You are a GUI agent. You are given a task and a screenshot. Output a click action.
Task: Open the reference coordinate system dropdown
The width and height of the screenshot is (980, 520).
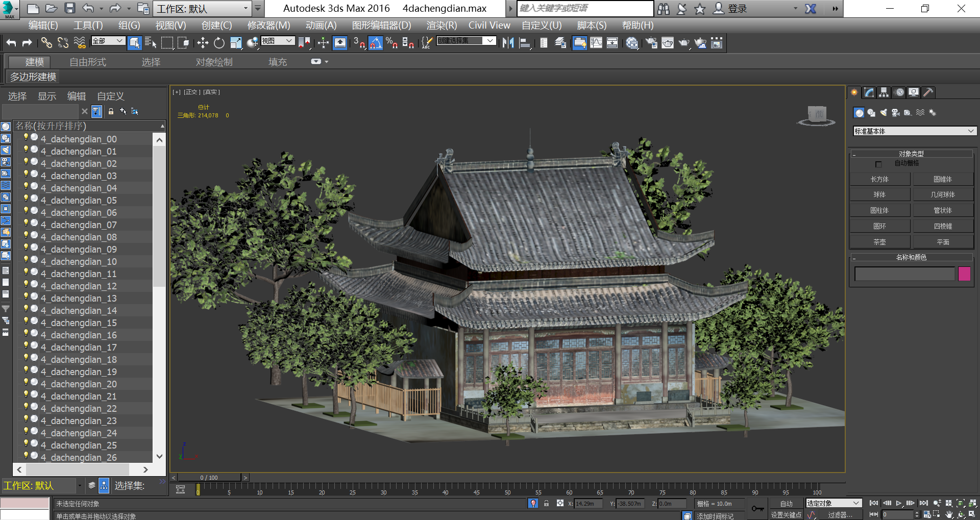coord(278,41)
